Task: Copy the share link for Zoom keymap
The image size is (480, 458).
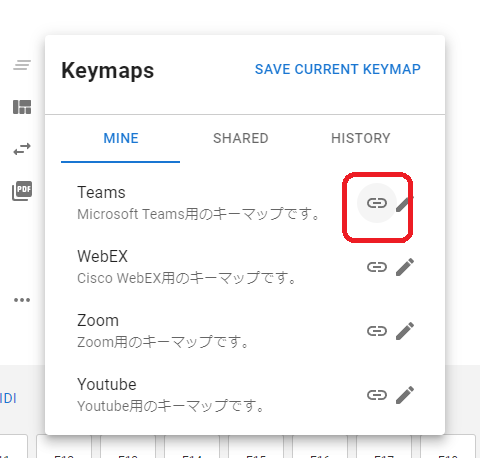Action: (377, 331)
